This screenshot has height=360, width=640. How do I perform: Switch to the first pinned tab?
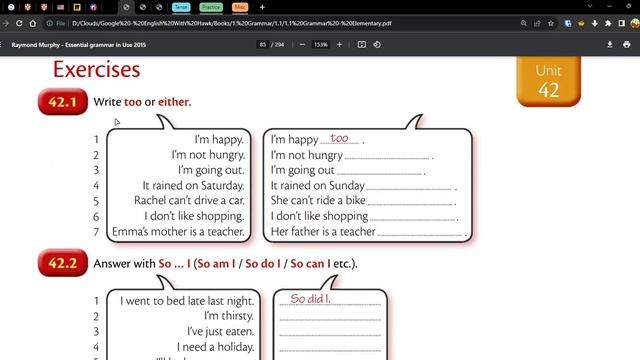pyautogui.click(x=11, y=7)
